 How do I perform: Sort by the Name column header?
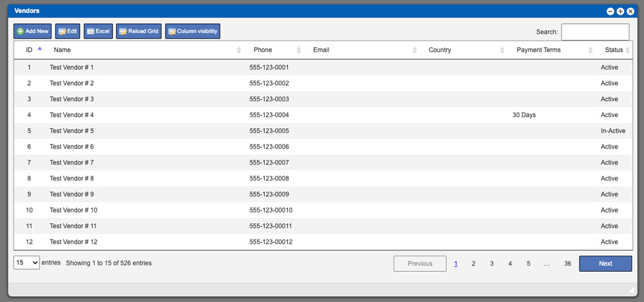62,50
